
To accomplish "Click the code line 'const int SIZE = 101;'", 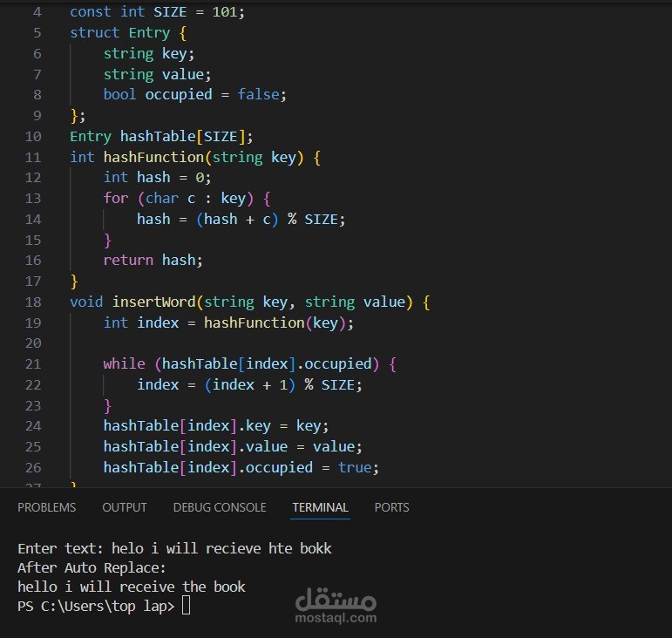I will pos(157,12).
